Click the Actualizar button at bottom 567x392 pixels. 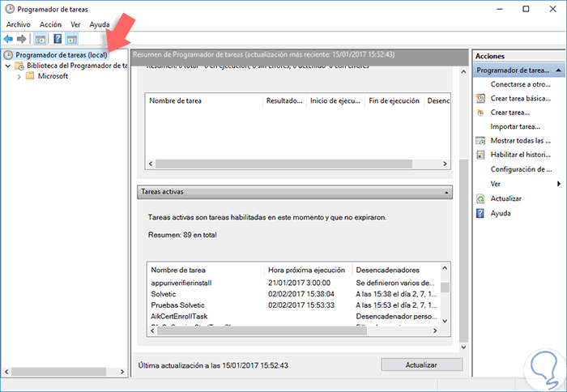(422, 365)
